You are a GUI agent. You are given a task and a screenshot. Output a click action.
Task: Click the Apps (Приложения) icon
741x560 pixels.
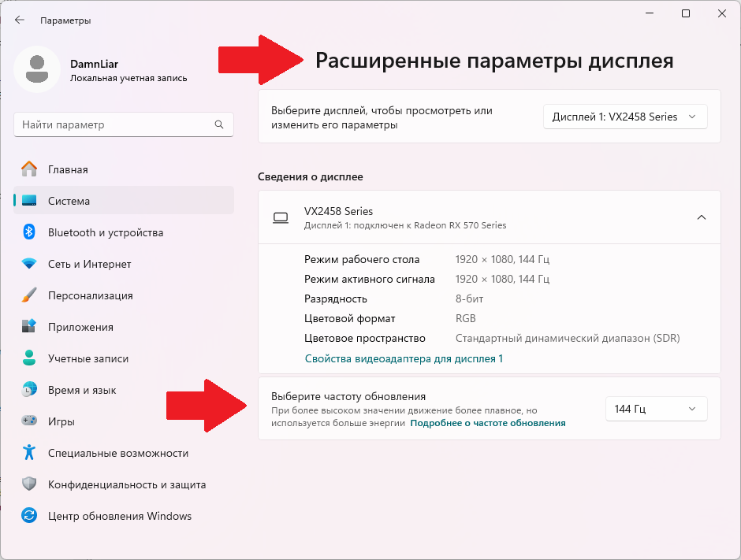pos(29,327)
